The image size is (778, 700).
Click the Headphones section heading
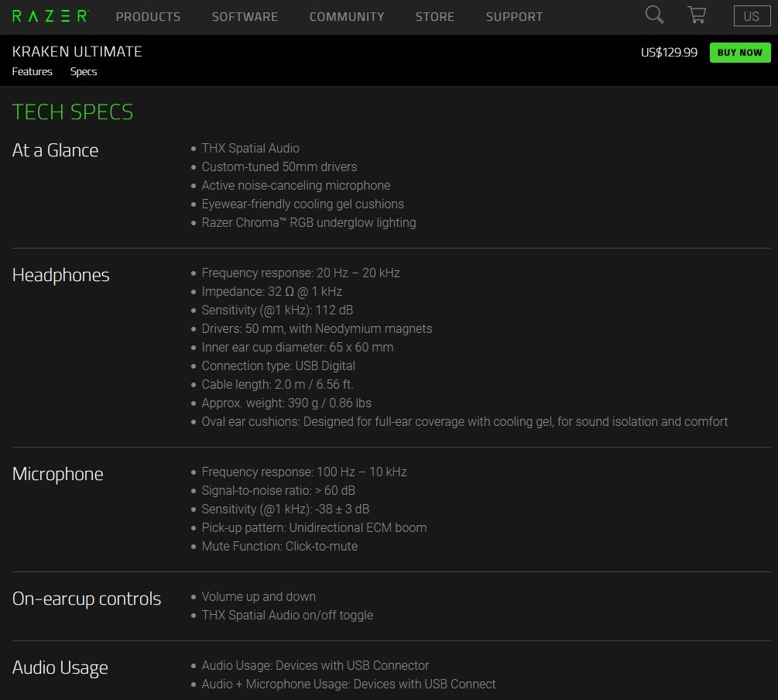coord(61,275)
